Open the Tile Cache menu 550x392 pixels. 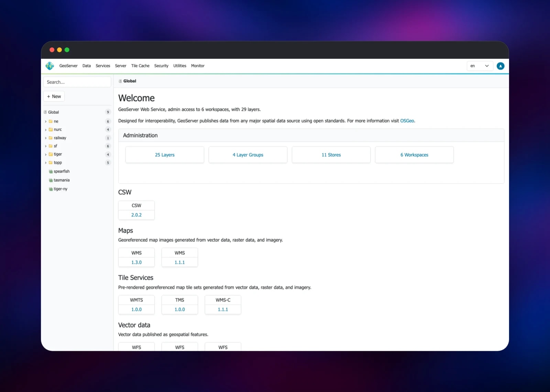pyautogui.click(x=140, y=66)
